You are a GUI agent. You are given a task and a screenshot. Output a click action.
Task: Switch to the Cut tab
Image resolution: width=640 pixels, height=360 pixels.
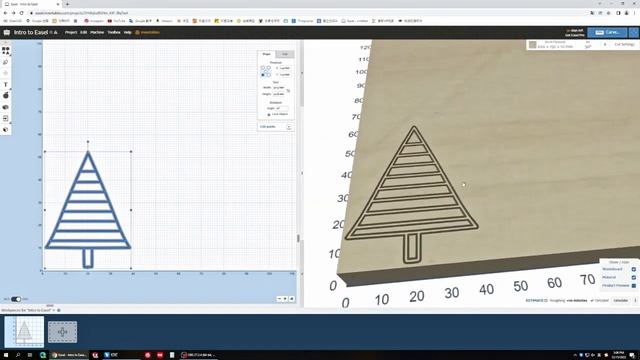285,54
